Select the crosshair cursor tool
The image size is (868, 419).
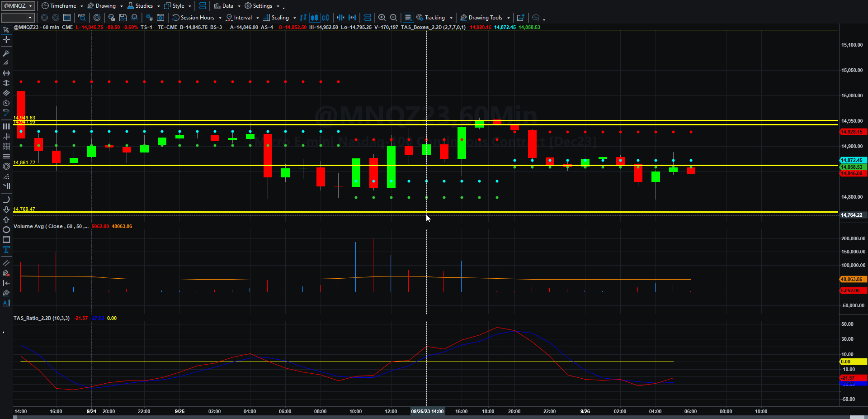(6, 40)
